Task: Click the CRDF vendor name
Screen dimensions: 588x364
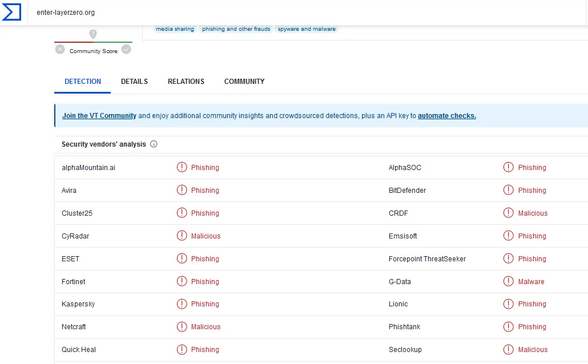Action: pos(398,213)
